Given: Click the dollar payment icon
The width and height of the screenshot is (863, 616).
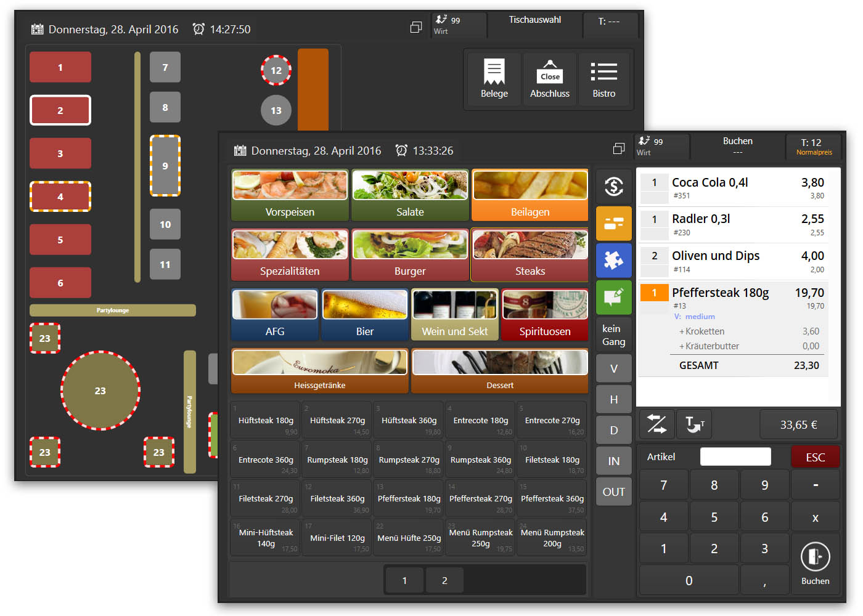Looking at the screenshot, I should point(613,187).
